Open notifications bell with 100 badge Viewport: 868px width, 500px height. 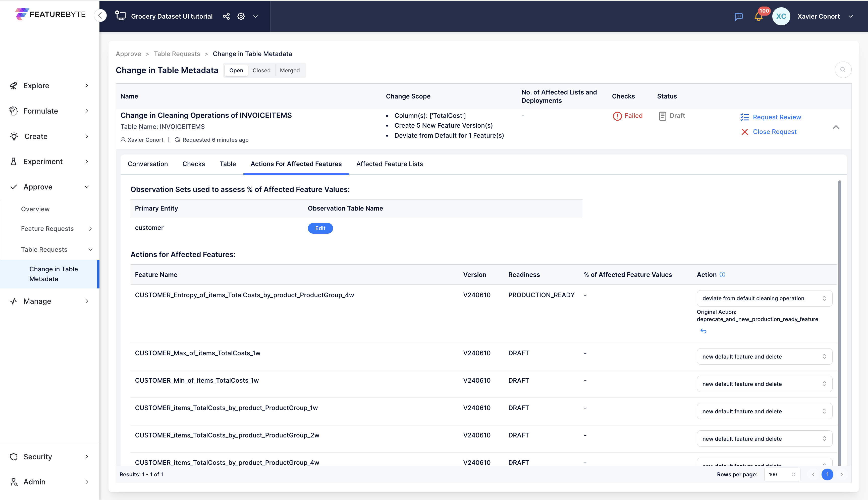pyautogui.click(x=758, y=16)
